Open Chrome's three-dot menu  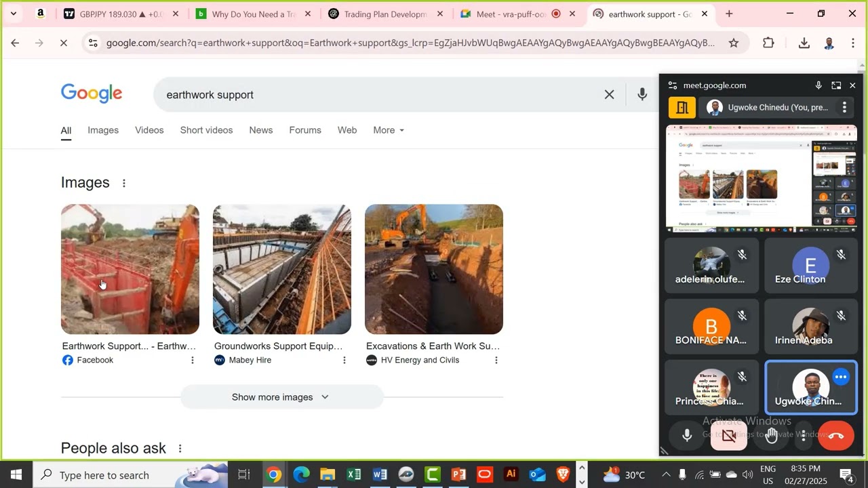tap(852, 43)
